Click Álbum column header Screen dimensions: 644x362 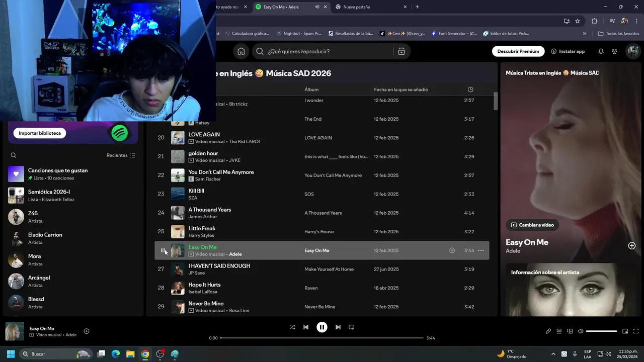tap(311, 89)
